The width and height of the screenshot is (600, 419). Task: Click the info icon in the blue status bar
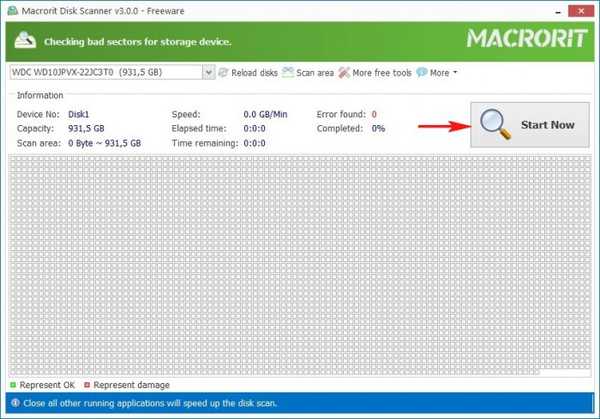pyautogui.click(x=15, y=403)
